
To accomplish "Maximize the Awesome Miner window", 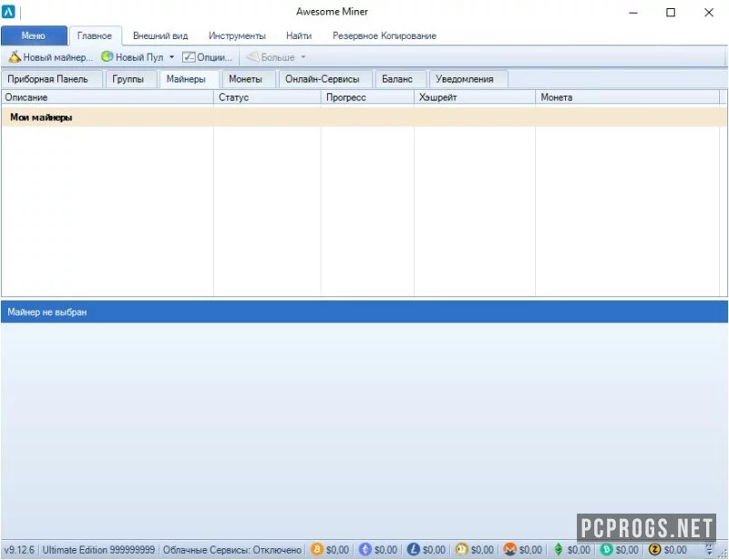I will click(x=671, y=13).
